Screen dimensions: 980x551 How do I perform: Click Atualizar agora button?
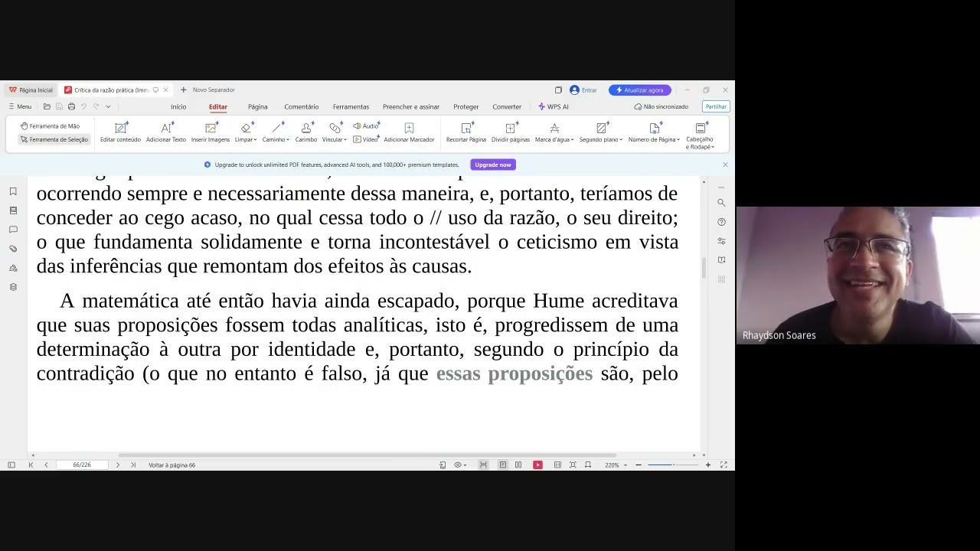(640, 90)
